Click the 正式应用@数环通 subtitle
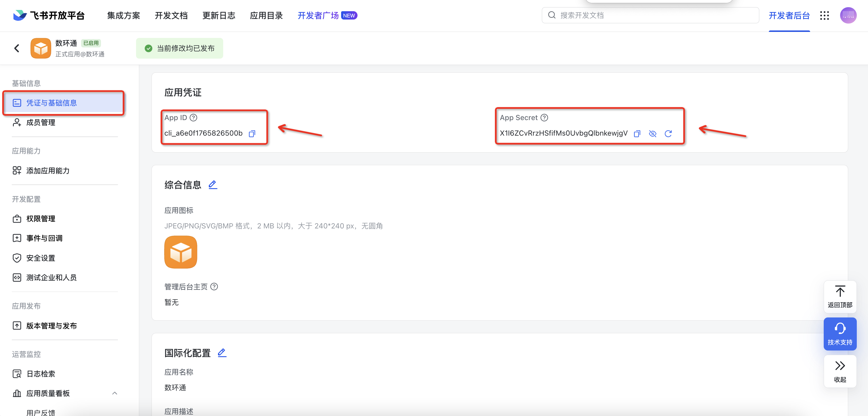 pos(80,54)
